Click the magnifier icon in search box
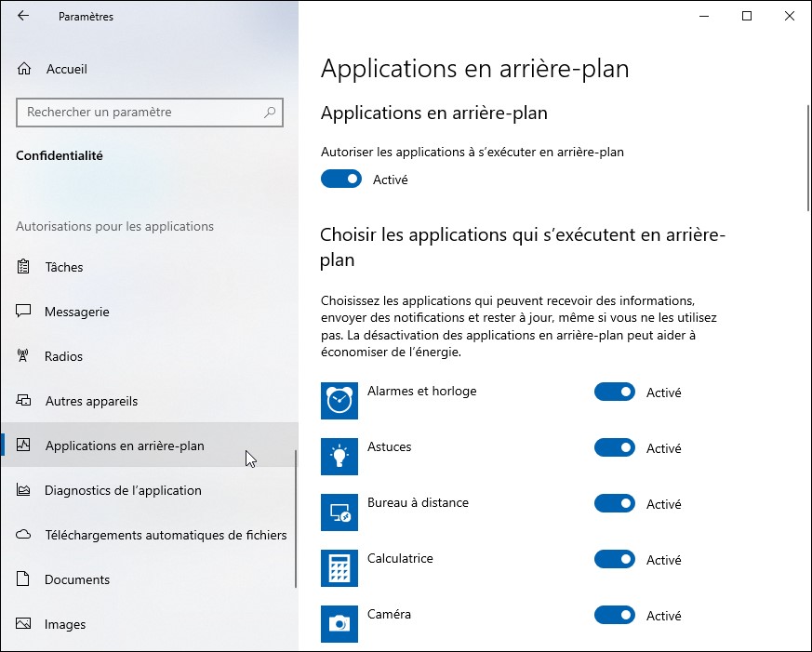Screen dimensions: 812x652 (x=270, y=113)
